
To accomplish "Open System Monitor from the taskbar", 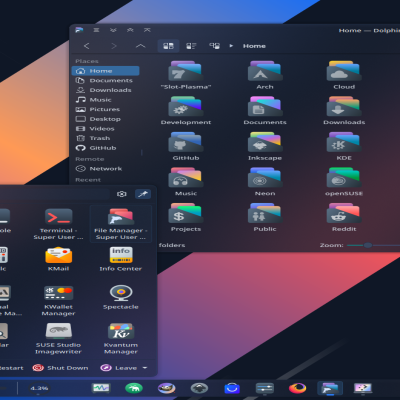I will [x=101, y=388].
